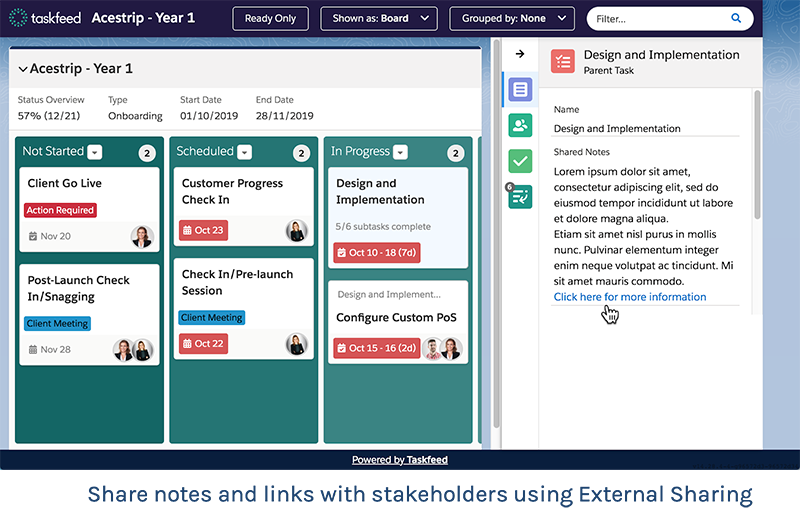Open the Customer Progress Check In card

pyautogui.click(x=243, y=207)
